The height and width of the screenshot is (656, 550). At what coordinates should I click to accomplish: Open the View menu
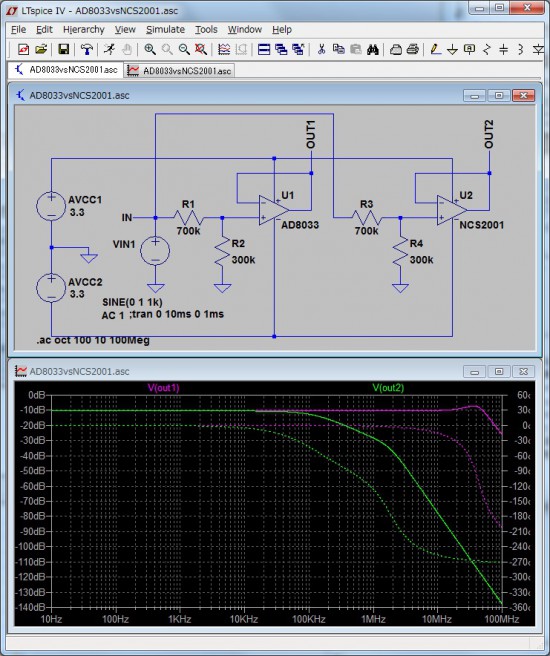click(125, 30)
